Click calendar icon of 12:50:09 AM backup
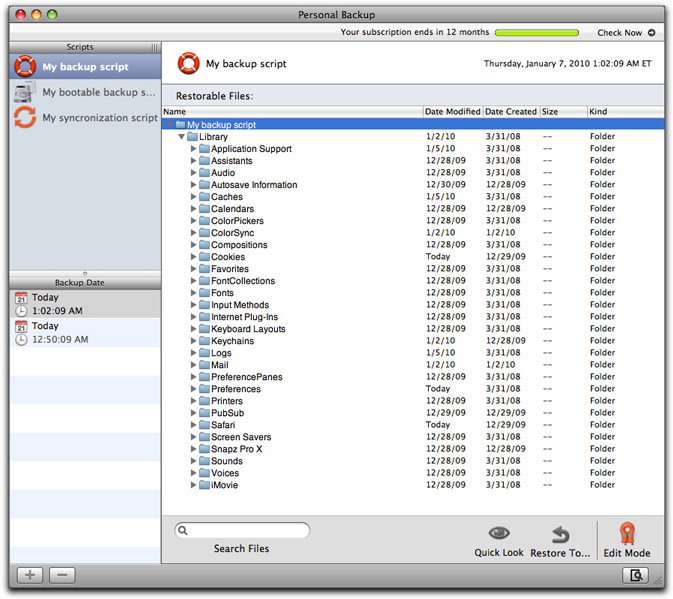The image size is (673, 599). [x=21, y=326]
